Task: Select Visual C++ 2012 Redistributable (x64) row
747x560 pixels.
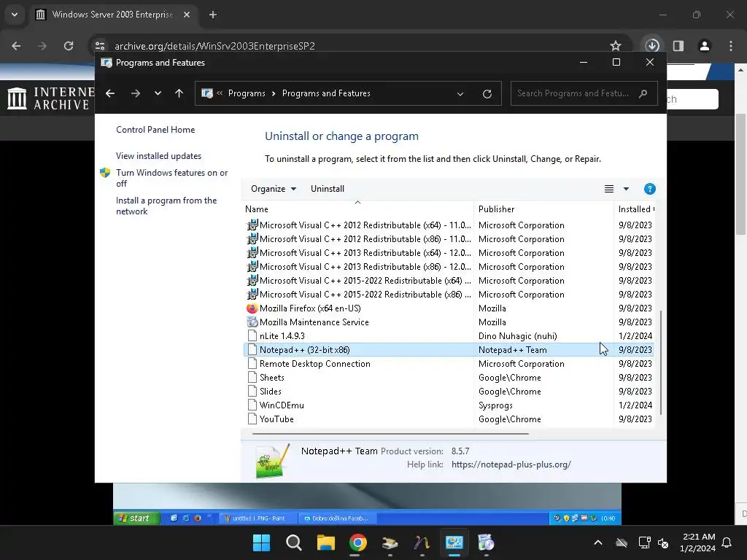Action: click(x=449, y=225)
